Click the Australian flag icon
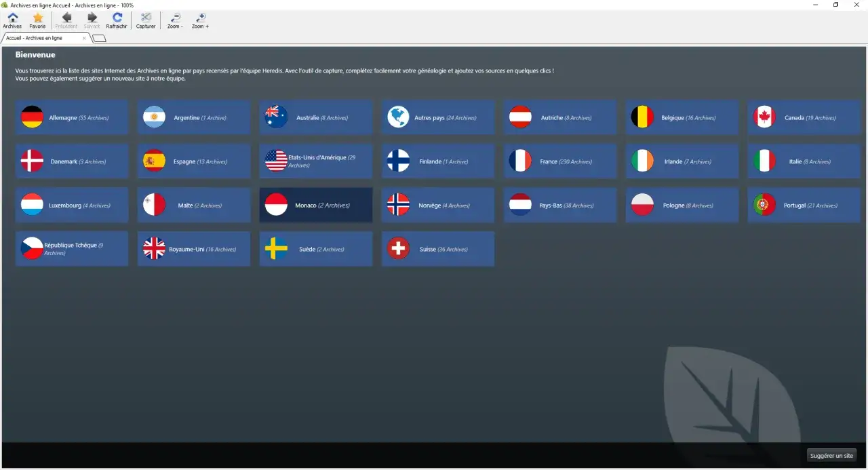The image size is (868, 470). point(276,117)
